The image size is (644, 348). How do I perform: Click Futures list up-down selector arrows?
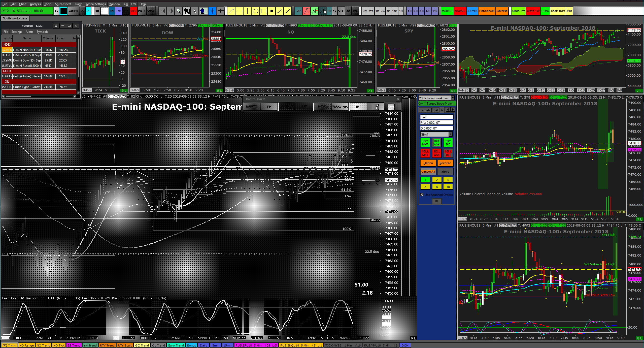tap(56, 26)
